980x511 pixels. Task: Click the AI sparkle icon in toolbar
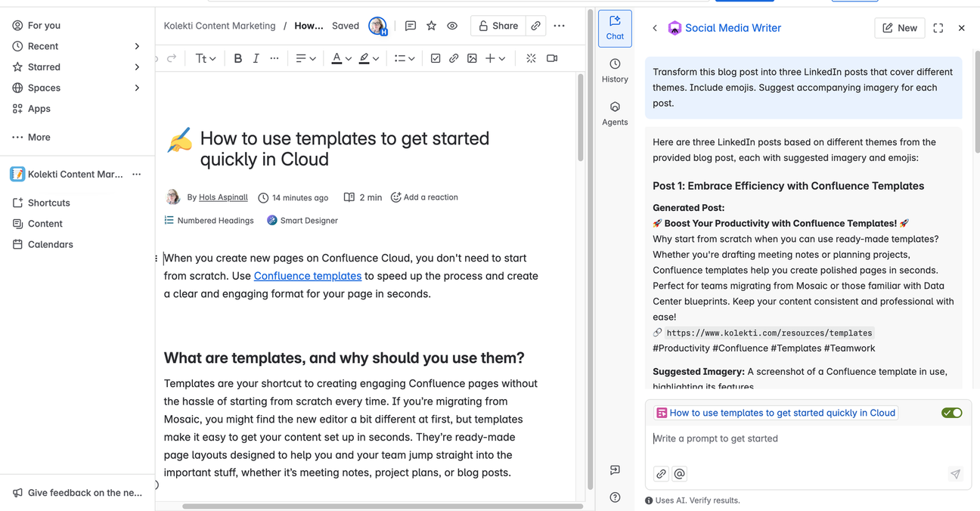531,58
